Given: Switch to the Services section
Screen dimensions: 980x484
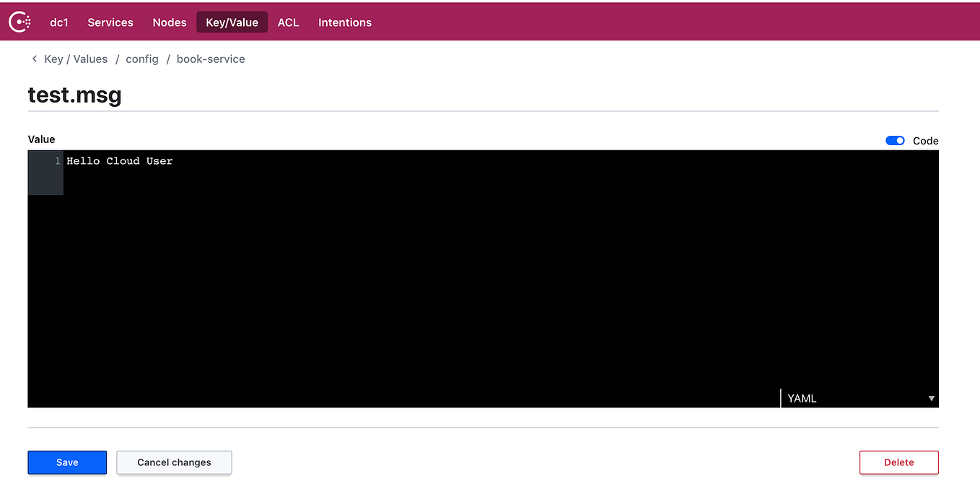Looking at the screenshot, I should (110, 22).
